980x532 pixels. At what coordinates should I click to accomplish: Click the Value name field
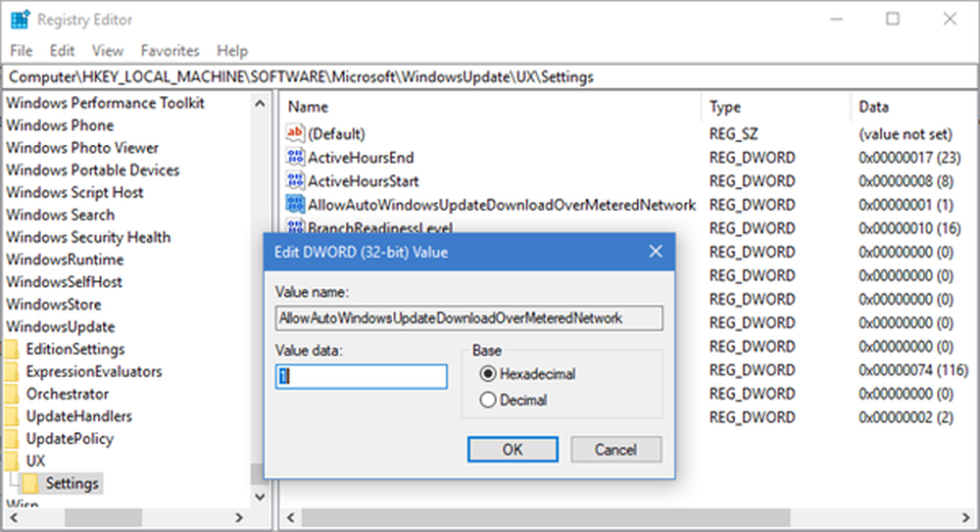coord(468,318)
